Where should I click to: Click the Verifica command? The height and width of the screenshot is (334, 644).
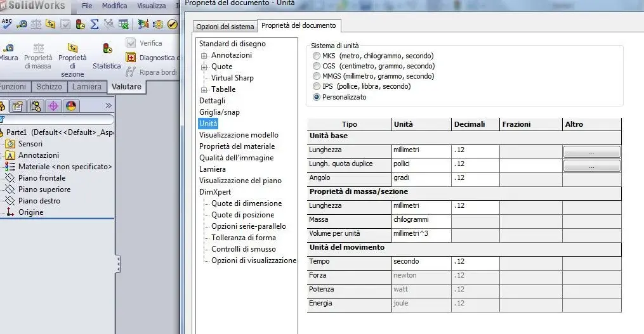pyautogui.click(x=144, y=42)
